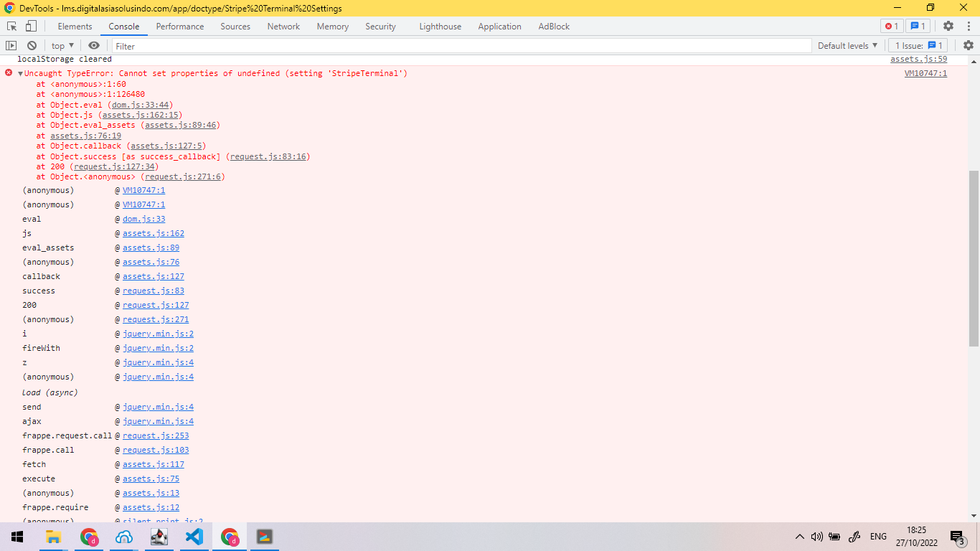This screenshot has height=551, width=980.
Task: Click the 'frappe.require' stack frame name
Action: [x=55, y=507]
